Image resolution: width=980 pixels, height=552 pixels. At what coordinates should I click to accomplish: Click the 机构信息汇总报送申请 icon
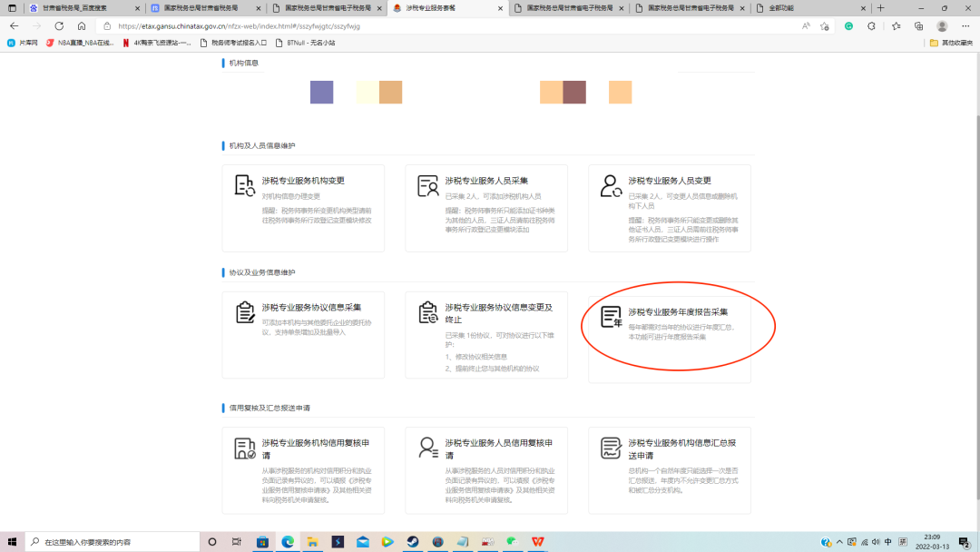coord(611,448)
